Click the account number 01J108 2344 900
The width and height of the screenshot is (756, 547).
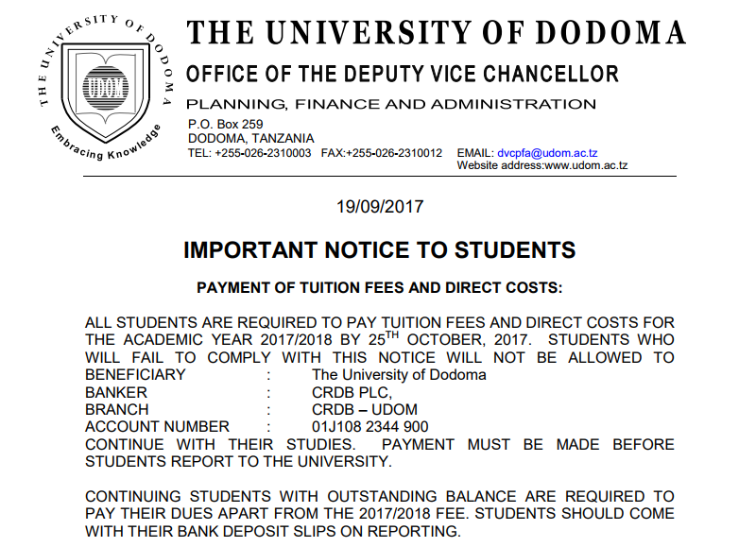click(369, 427)
